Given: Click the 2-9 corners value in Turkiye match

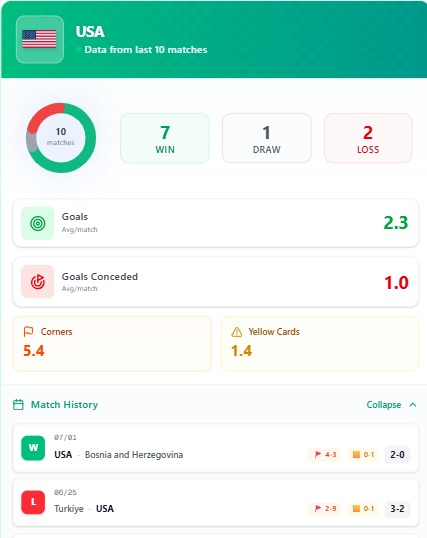Looking at the screenshot, I should pos(331,508).
